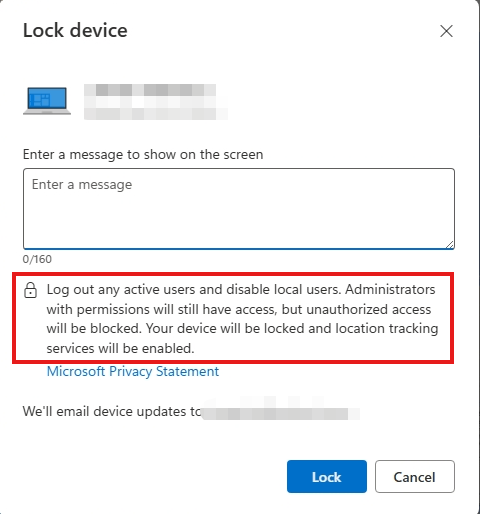The width and height of the screenshot is (480, 514).
Task: Select the blurred device name text
Action: (x=150, y=90)
